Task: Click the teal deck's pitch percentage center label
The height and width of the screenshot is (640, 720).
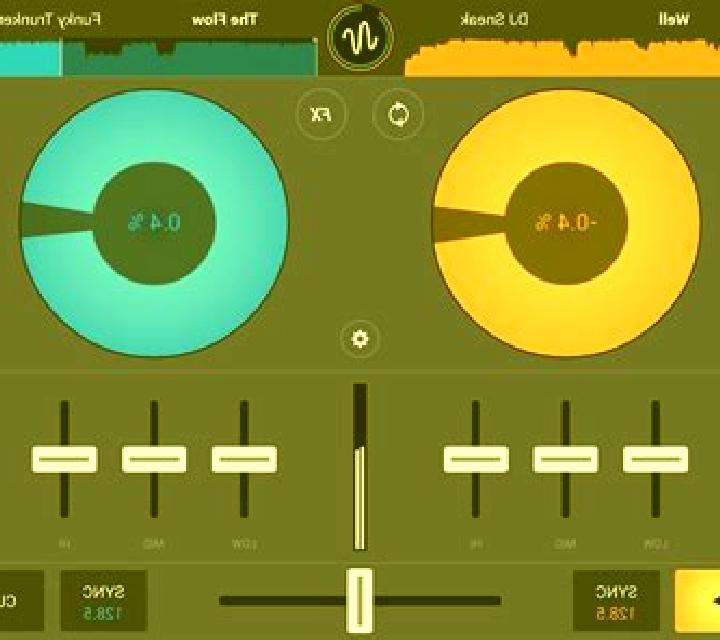Action: pos(154,223)
